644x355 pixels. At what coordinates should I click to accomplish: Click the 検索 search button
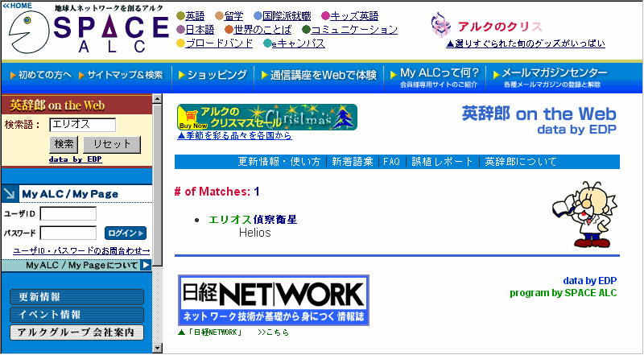coord(64,144)
